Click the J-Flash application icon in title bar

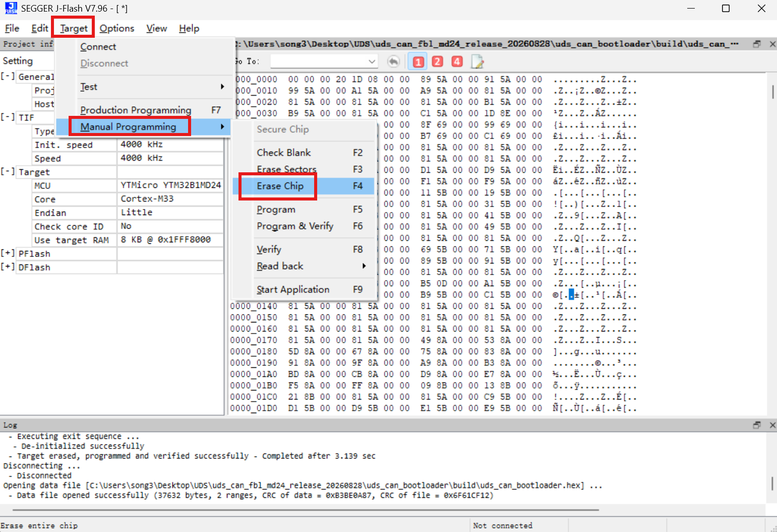(x=11, y=8)
